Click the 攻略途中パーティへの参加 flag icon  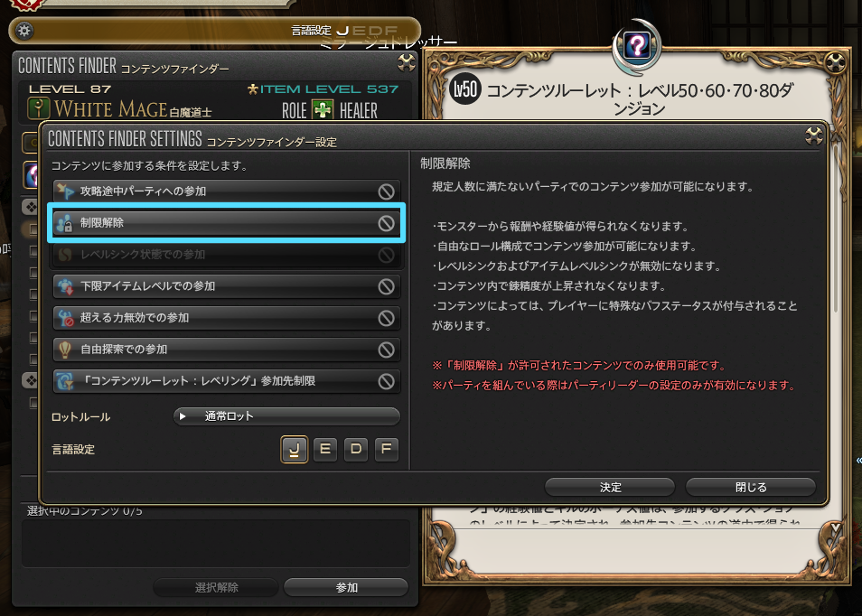(x=65, y=191)
